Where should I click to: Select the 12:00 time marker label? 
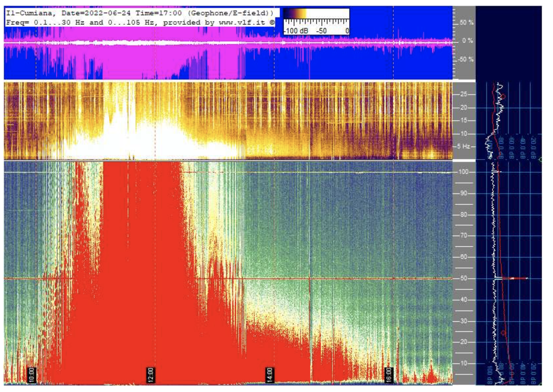pos(150,375)
